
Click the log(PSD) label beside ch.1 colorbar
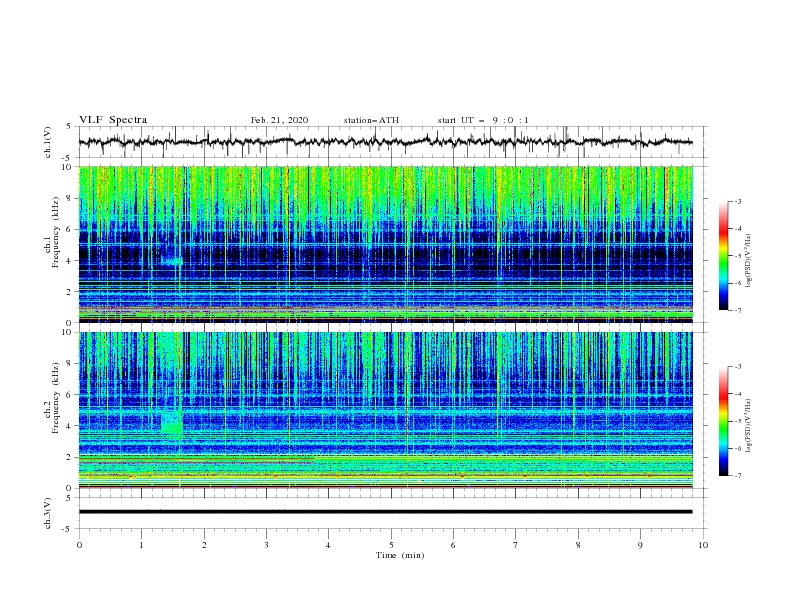pyautogui.click(x=748, y=261)
